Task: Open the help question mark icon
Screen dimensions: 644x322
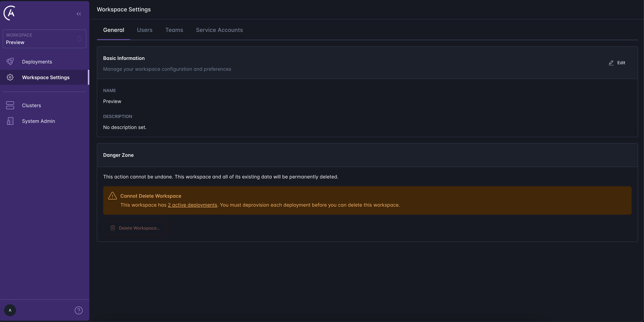Action: [78, 310]
